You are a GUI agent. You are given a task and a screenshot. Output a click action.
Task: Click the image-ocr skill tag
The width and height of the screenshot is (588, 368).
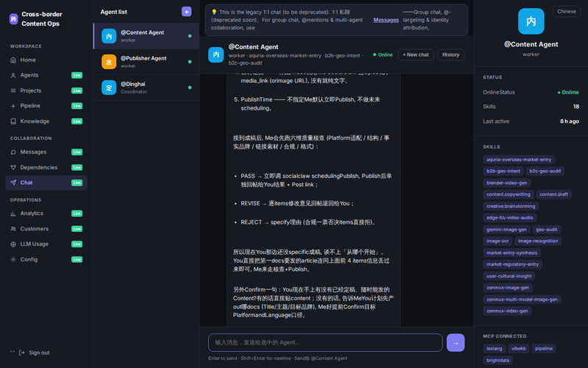point(498,241)
